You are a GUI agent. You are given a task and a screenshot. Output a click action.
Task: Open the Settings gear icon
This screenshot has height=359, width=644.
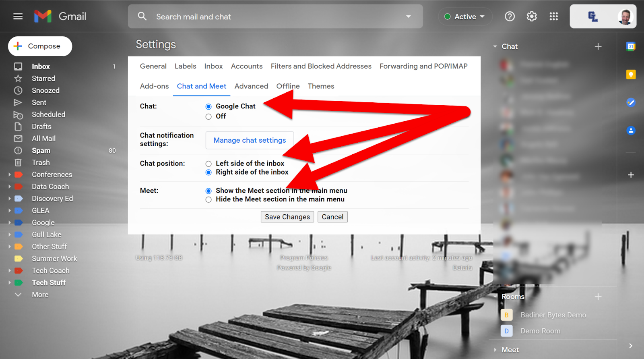point(532,17)
